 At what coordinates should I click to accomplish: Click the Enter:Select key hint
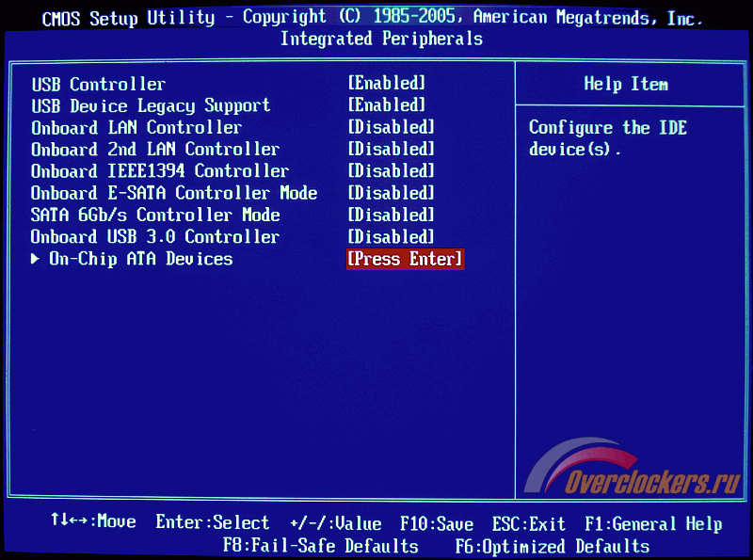coord(213,522)
